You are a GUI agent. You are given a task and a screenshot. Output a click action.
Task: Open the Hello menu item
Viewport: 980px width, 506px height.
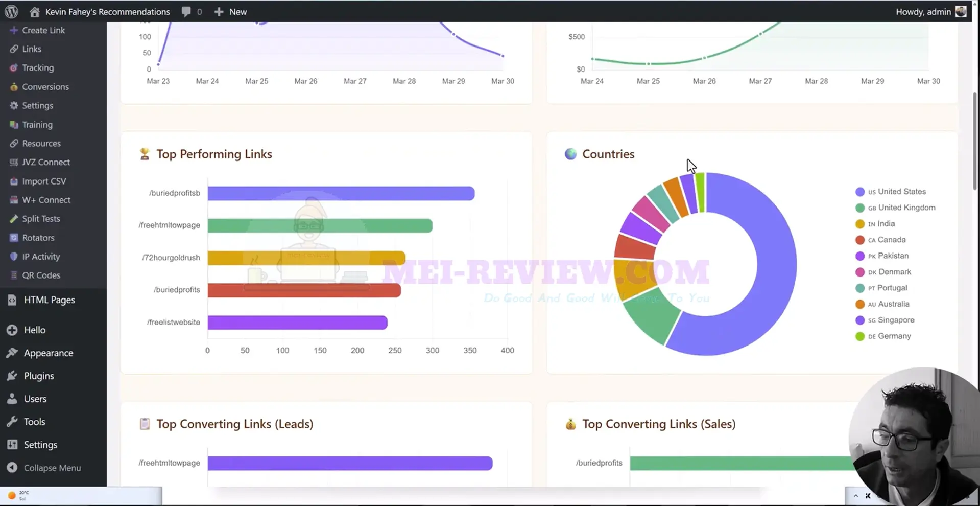(x=35, y=330)
